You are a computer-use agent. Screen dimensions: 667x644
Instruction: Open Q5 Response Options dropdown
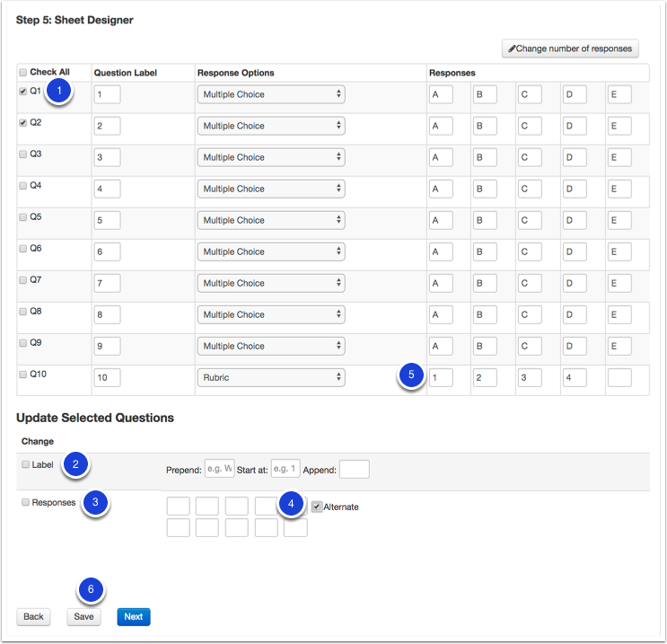271,220
